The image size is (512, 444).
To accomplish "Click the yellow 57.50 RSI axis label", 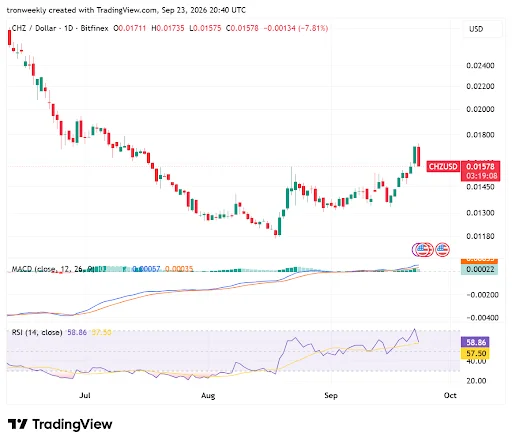I will [475, 353].
